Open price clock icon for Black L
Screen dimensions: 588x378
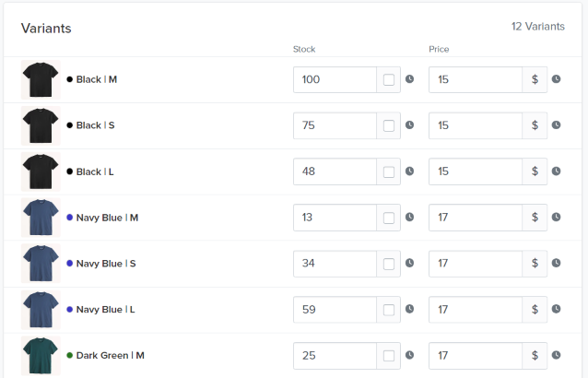[x=556, y=171]
